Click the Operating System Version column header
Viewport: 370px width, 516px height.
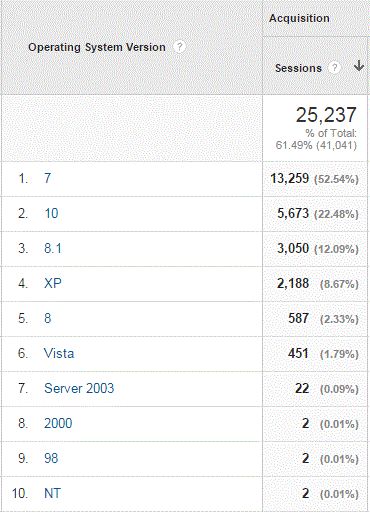click(x=97, y=47)
